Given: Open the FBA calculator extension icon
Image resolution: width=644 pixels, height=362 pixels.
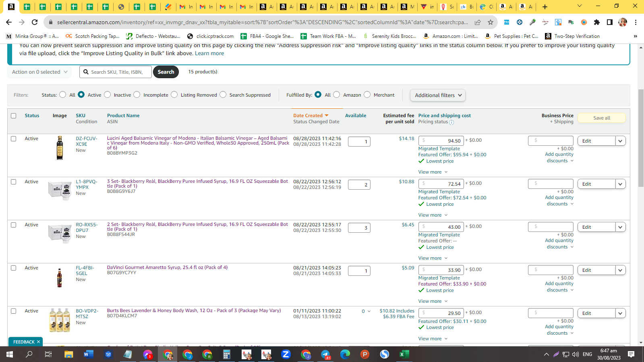Looking at the screenshot, I should coord(507,22).
